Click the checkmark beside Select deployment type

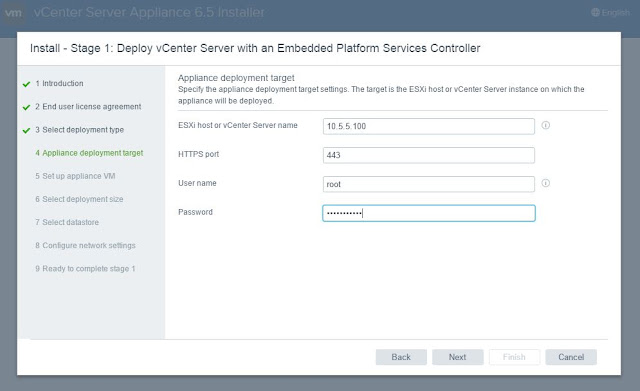click(27, 131)
